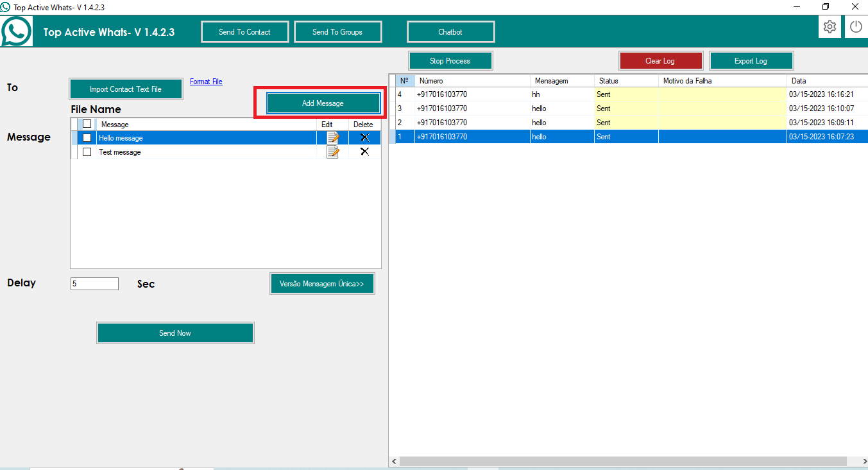Open the settings gear icon

(x=830, y=27)
